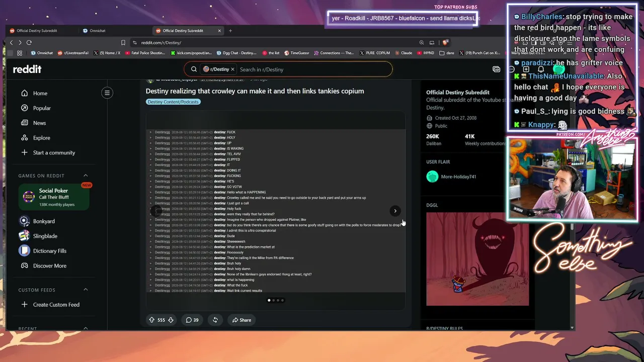Open Fatal Police Shooting bookmark
The image size is (644, 362).
click(145, 53)
